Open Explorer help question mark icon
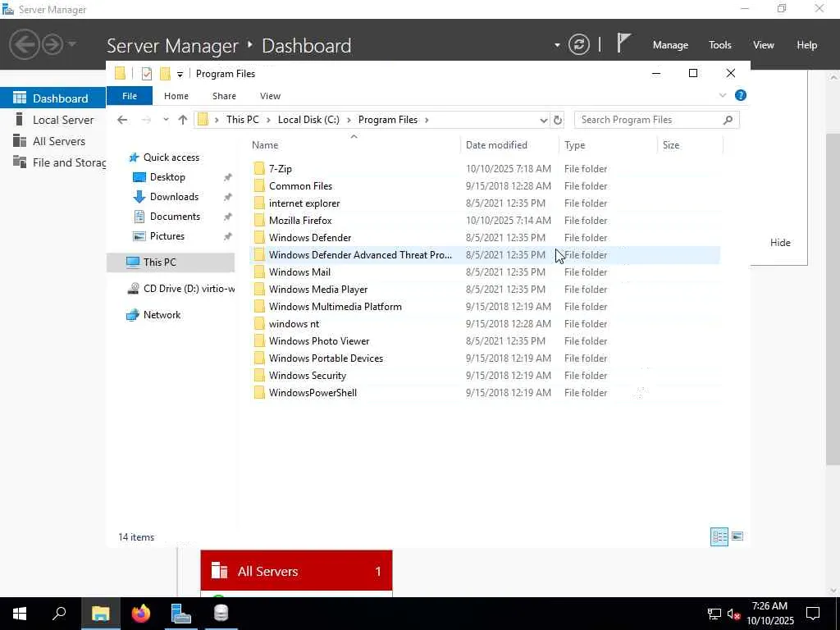The width and height of the screenshot is (840, 630). pos(741,95)
